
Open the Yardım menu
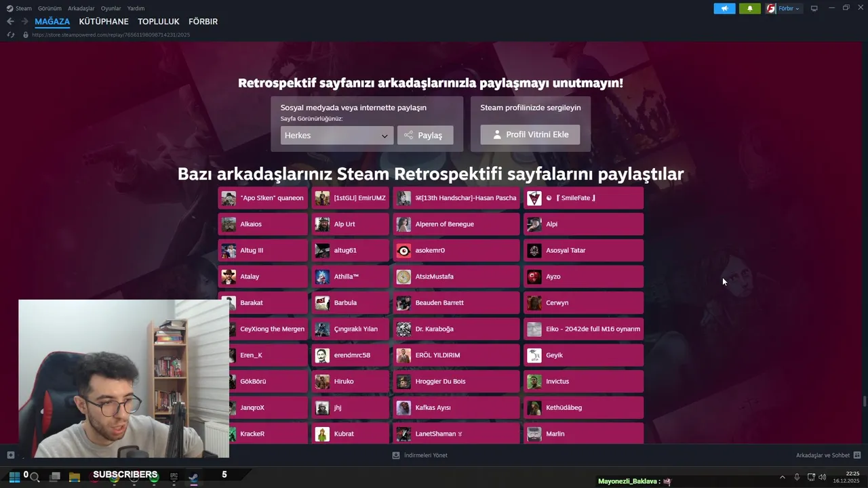pos(136,8)
